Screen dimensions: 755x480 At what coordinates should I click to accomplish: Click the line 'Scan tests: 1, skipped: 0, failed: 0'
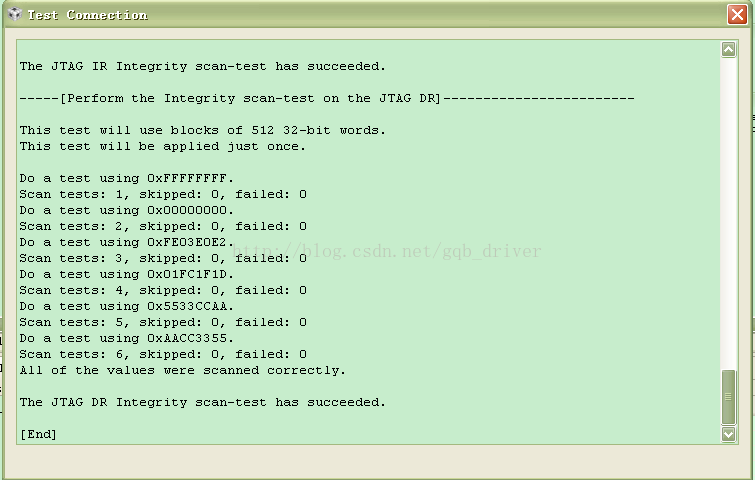(x=163, y=195)
